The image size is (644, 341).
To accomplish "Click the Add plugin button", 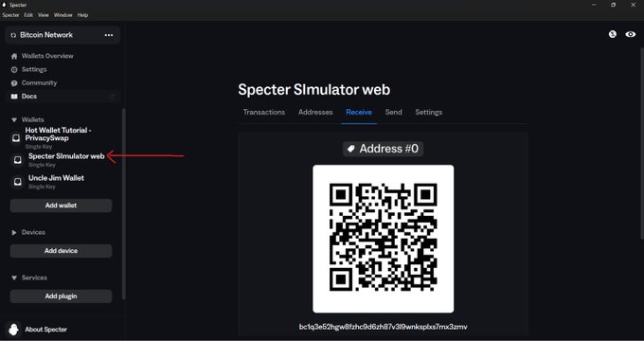I will (x=61, y=296).
